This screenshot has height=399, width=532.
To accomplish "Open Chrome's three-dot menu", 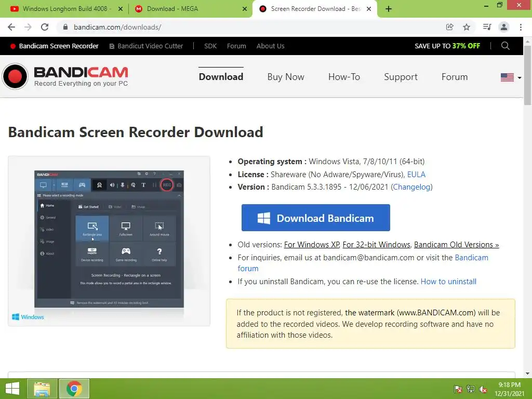I will 521,27.
